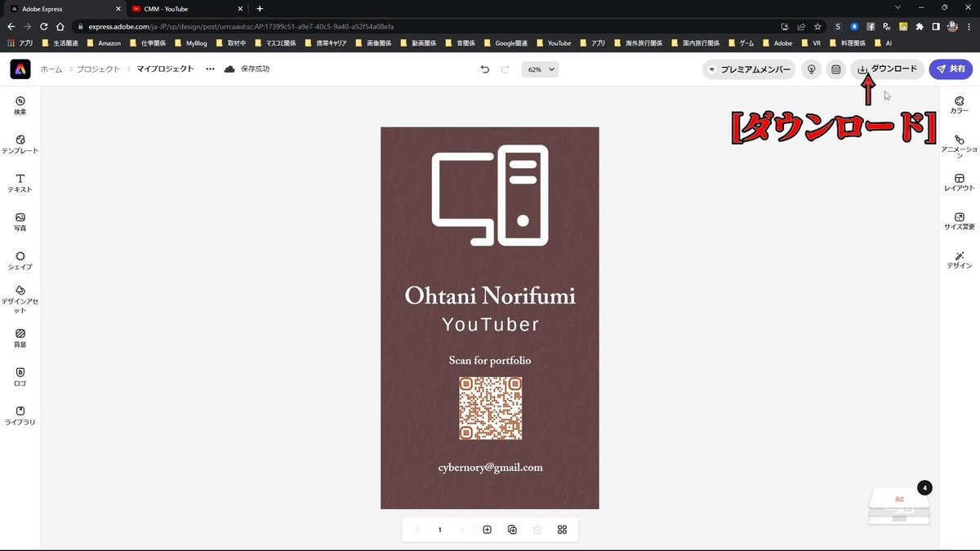This screenshot has height=551, width=980.
Task: Open the Photos (写真) panel
Action: (20, 222)
